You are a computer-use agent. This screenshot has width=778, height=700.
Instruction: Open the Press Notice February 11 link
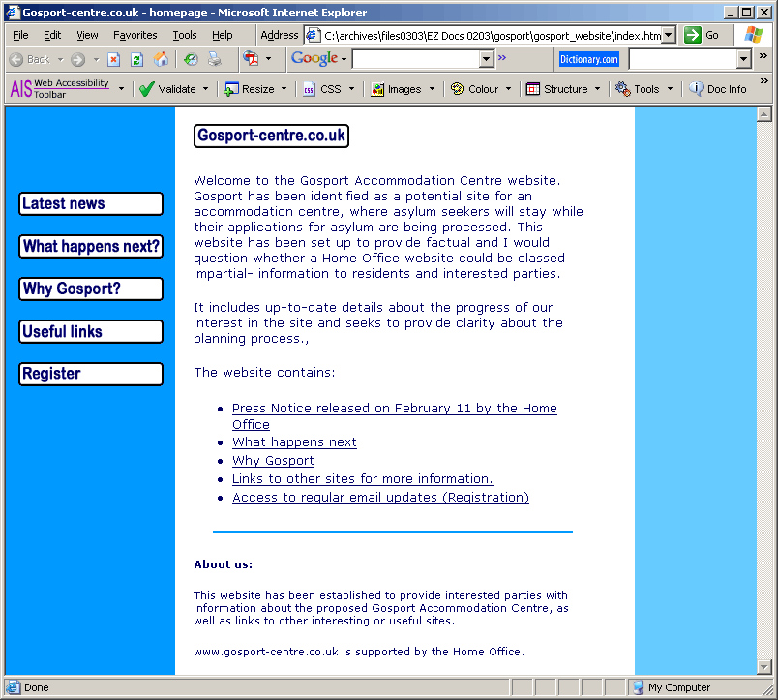[395, 416]
